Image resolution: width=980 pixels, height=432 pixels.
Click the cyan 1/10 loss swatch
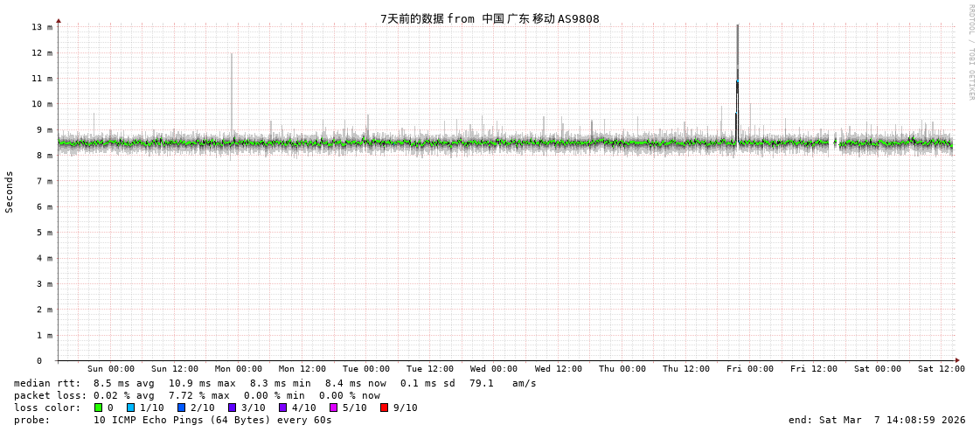pyautogui.click(x=131, y=408)
